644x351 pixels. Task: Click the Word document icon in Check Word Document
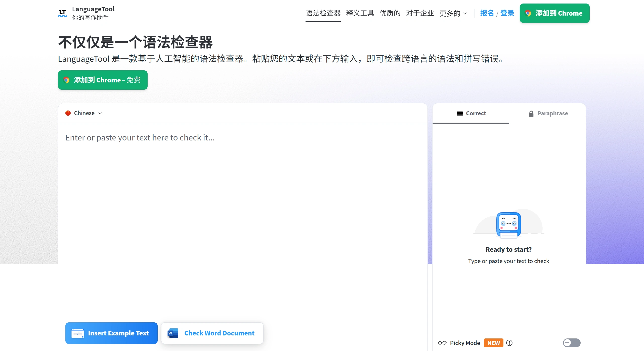coord(173,333)
